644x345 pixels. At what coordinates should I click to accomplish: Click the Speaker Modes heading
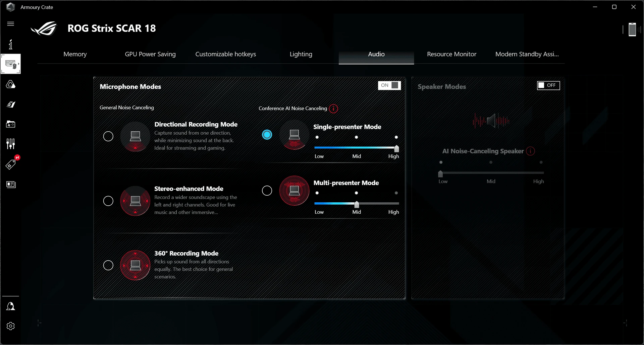point(442,87)
